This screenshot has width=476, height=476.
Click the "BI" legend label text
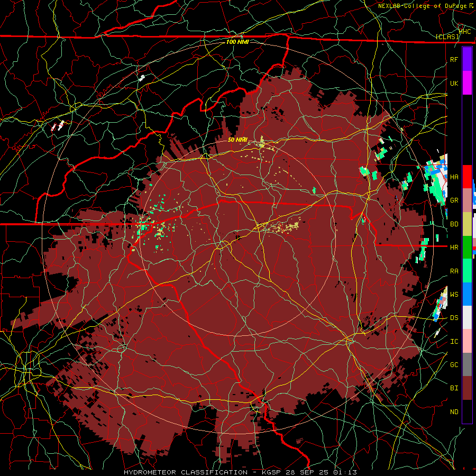(x=454, y=388)
